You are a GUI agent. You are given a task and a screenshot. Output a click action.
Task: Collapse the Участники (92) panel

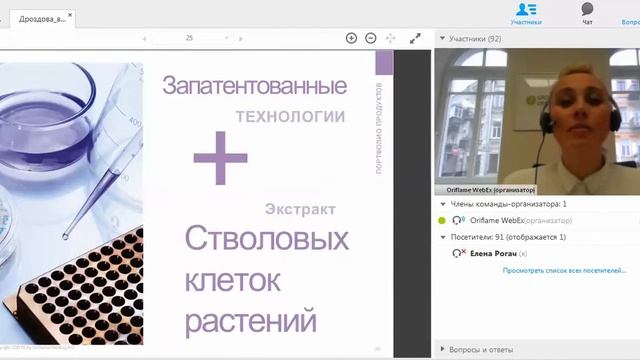[x=442, y=38]
